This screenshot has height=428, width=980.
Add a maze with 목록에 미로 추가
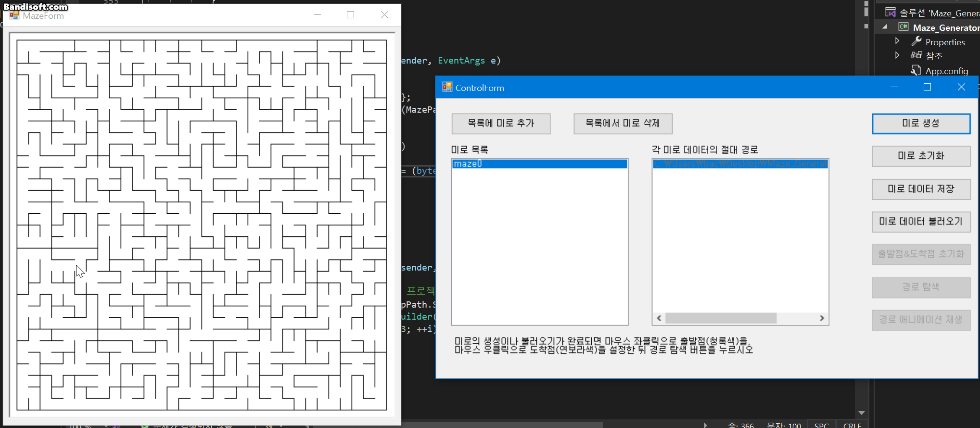click(501, 124)
